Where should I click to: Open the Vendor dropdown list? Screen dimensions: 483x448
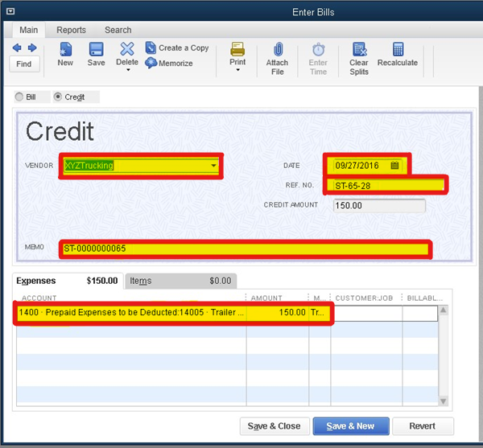click(x=213, y=166)
